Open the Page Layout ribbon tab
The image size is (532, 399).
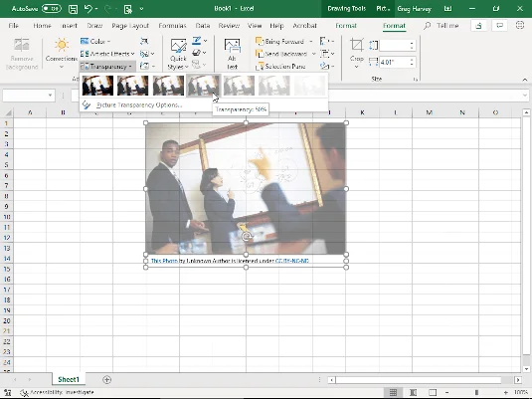(130, 26)
